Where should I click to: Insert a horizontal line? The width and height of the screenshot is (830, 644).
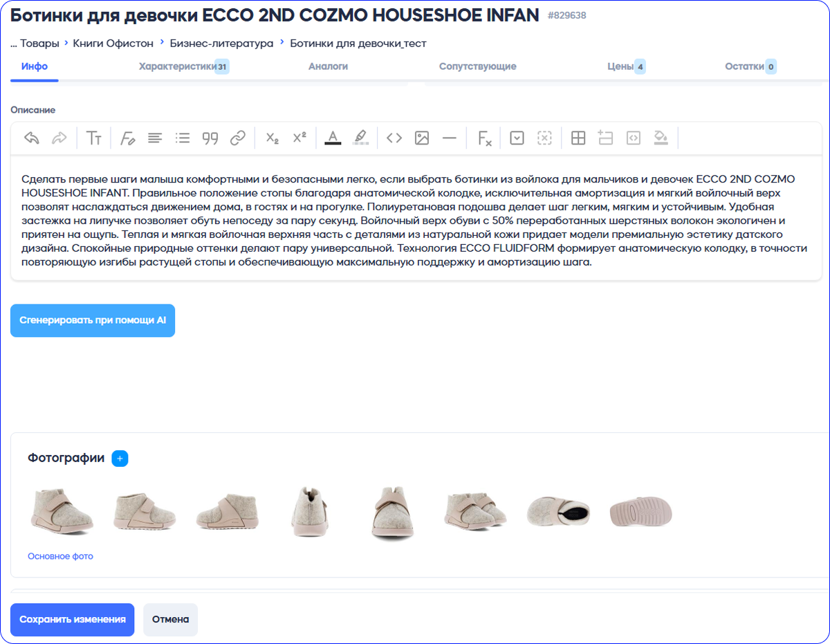tap(450, 138)
